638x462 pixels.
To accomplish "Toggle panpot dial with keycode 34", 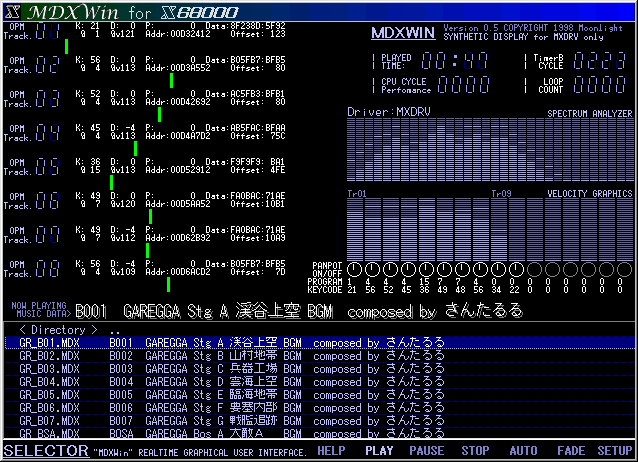I will [x=498, y=269].
